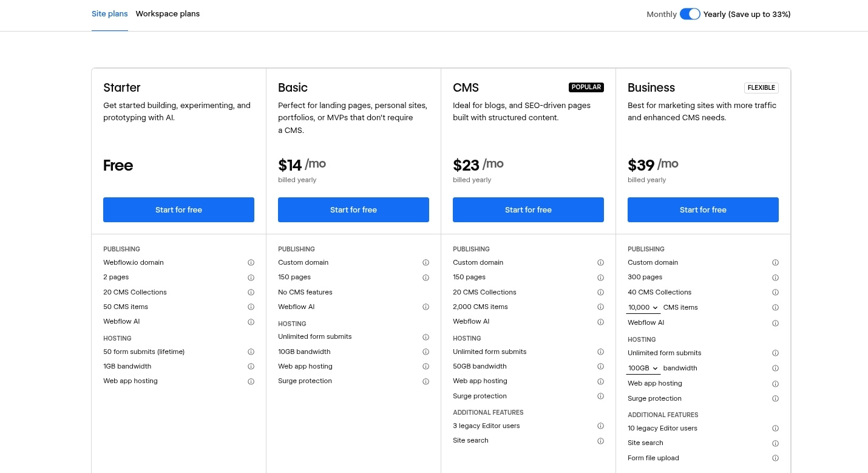The height and width of the screenshot is (473, 868).
Task: Open the tooltip info icon for 2 pages
Action: 251,277
